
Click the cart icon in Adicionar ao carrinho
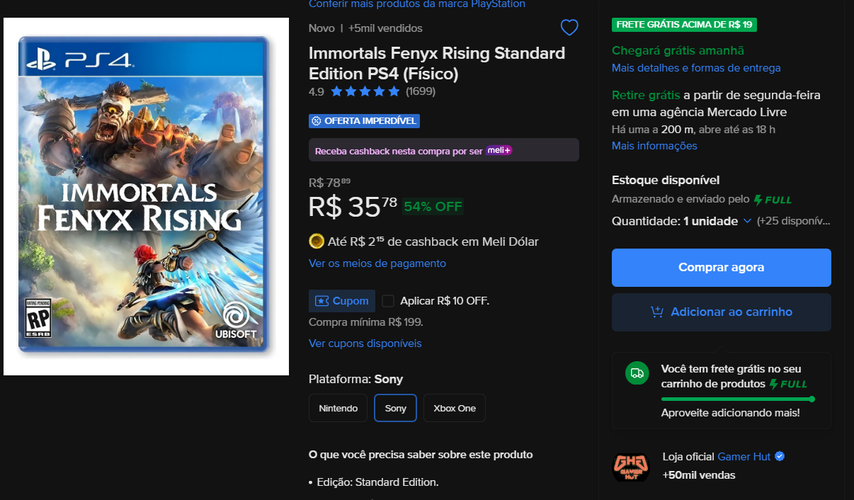point(657,312)
